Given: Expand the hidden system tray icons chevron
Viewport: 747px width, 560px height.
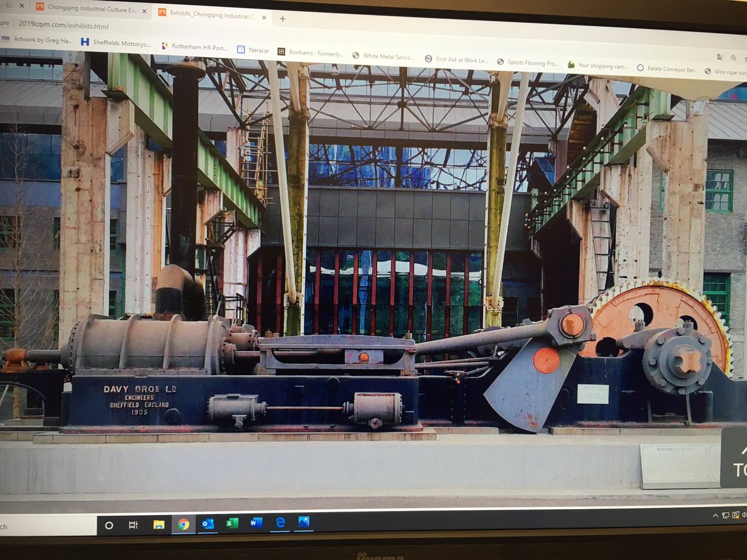Looking at the screenshot, I should click(x=715, y=516).
